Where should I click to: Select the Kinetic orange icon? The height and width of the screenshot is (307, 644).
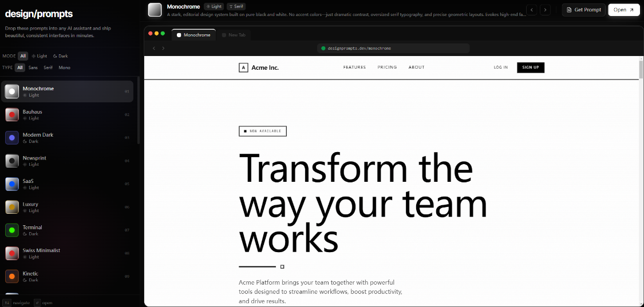pos(12,277)
